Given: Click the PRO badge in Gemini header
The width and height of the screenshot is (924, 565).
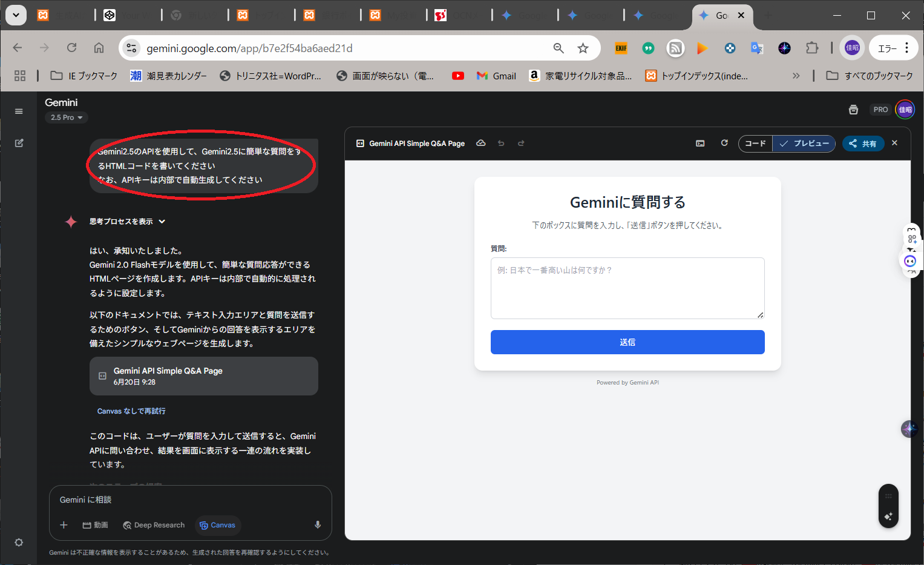Looking at the screenshot, I should (880, 110).
